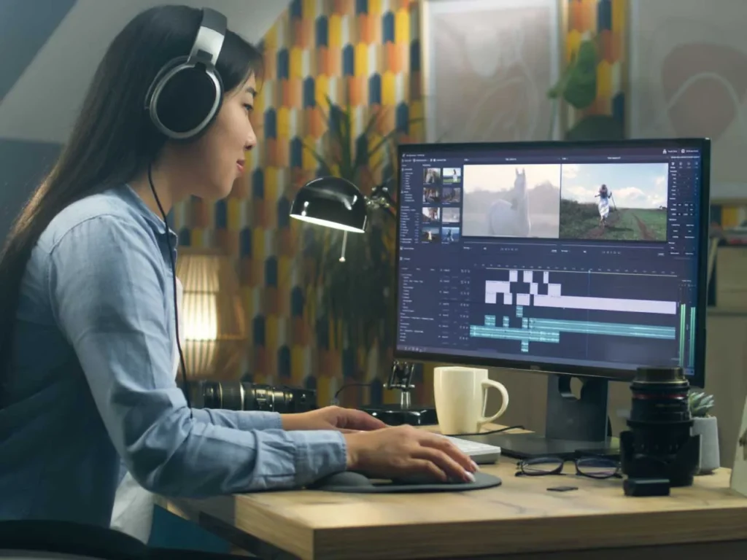Open the dropdown at bottom-left of the horse preview
The width and height of the screenshot is (747, 560).
coord(468,247)
